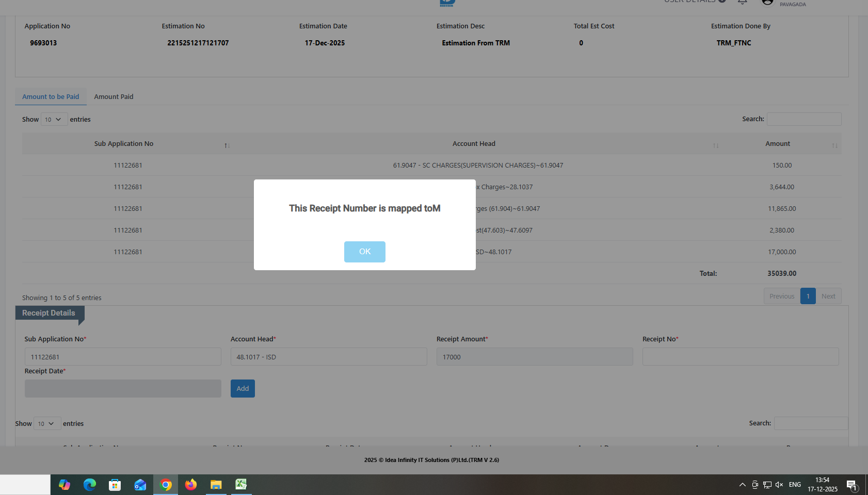Sort by Account Head column arrows
This screenshot has width=868, height=495.
point(716,146)
